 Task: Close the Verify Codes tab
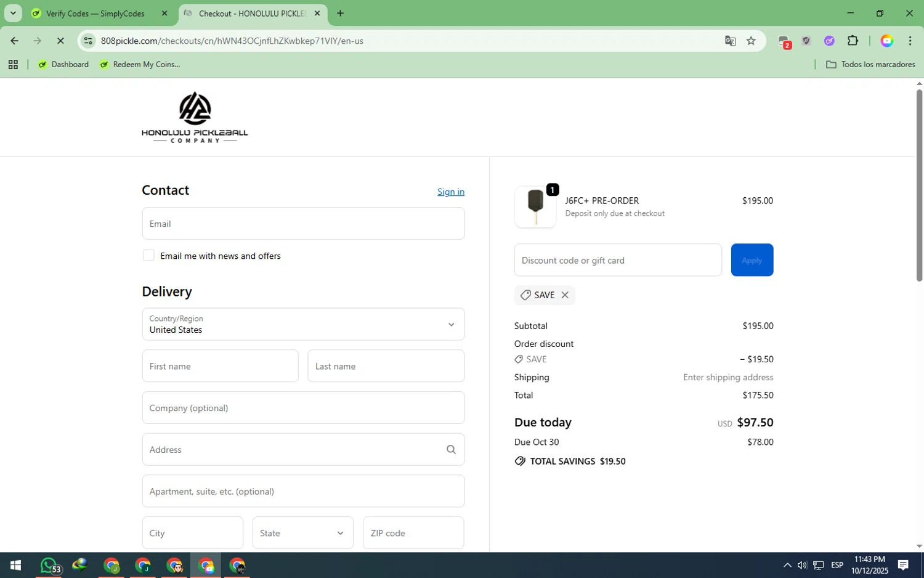pyautogui.click(x=164, y=13)
